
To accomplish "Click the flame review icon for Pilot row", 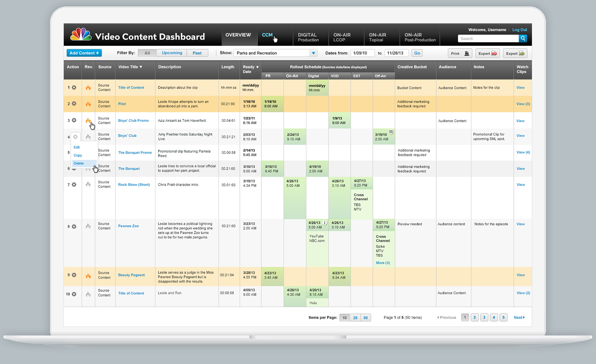I will [88, 104].
